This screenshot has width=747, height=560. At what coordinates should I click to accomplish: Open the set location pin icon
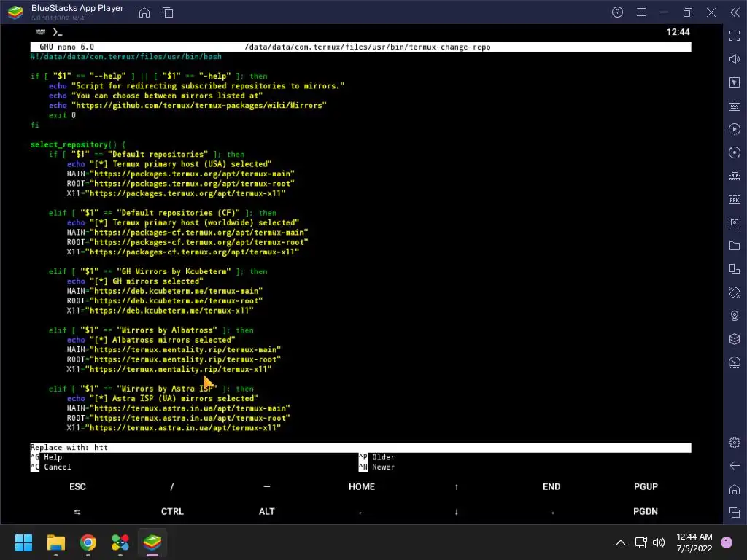click(735, 316)
